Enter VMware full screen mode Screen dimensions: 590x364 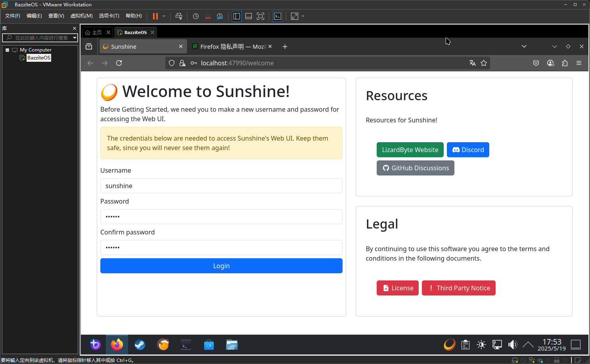pos(261,16)
